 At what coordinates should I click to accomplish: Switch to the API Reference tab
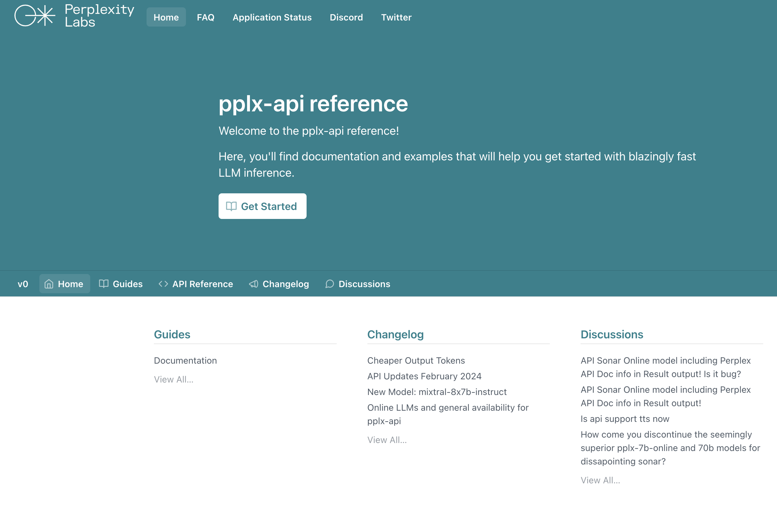(196, 284)
